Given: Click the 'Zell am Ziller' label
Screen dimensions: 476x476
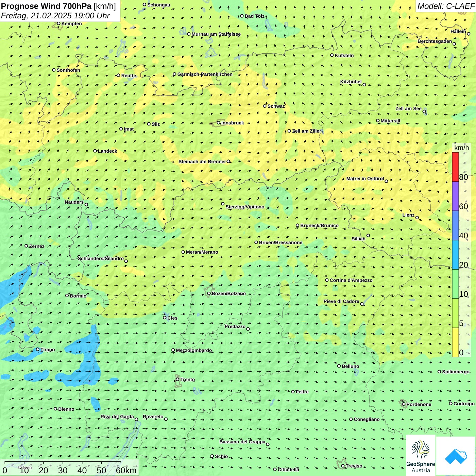Looking at the screenshot, I should click(306, 131).
